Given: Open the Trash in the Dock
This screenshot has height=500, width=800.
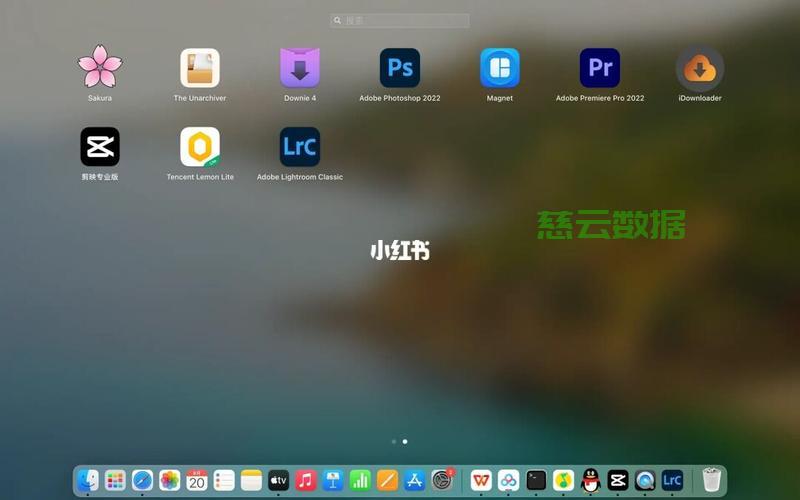Looking at the screenshot, I should (x=711, y=481).
